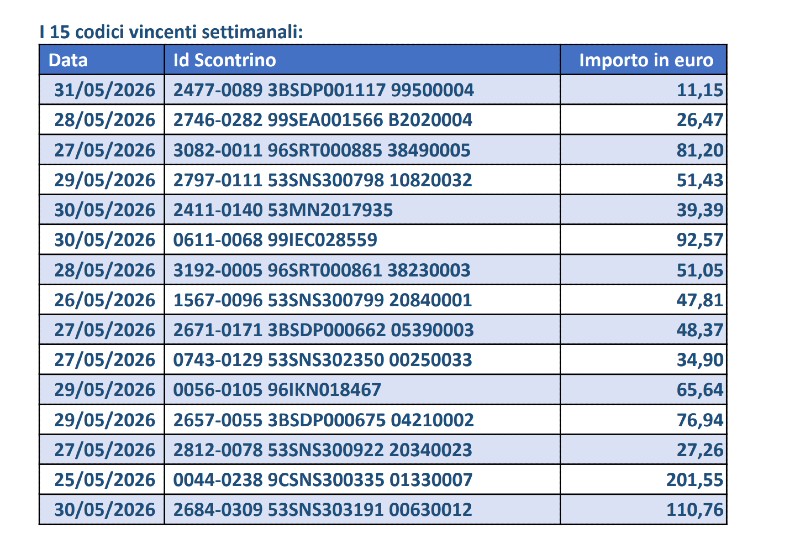
Task: Select date cell 31/05/2026
Action: click(105, 90)
